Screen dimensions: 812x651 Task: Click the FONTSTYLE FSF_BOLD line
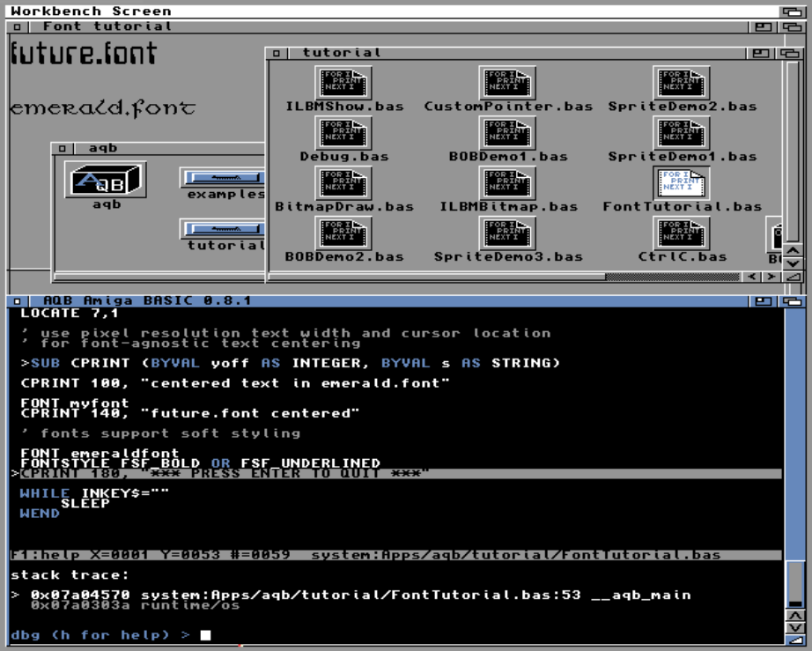pos(201,463)
